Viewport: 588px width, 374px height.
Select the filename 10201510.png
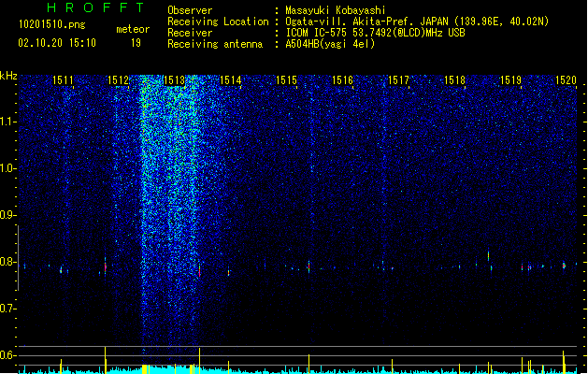(x=52, y=24)
